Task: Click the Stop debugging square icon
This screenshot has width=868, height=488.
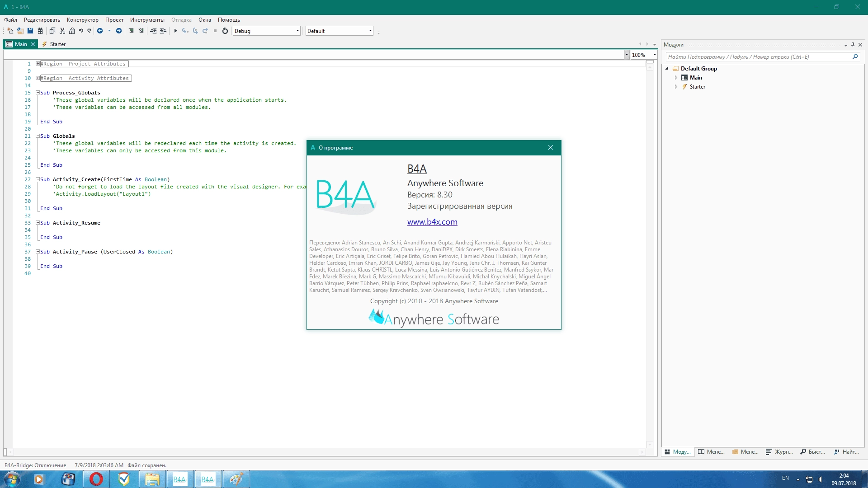Action: 215,31
